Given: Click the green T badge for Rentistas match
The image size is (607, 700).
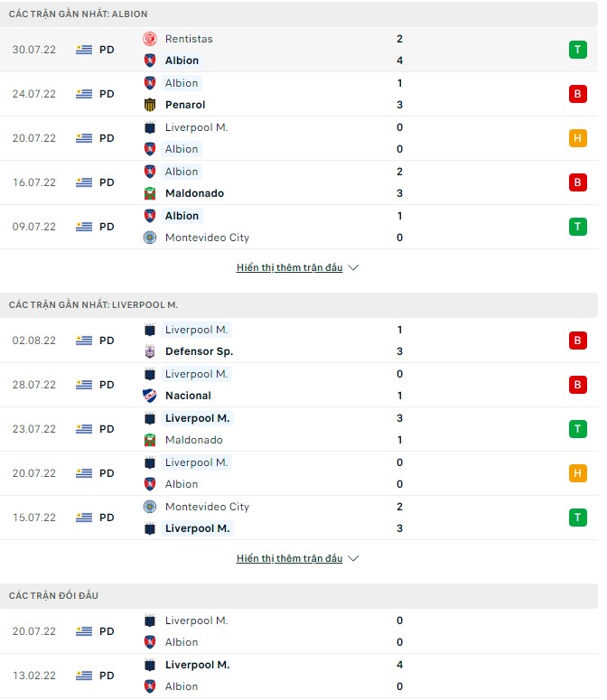Looking at the screenshot, I should pyautogui.click(x=577, y=50).
